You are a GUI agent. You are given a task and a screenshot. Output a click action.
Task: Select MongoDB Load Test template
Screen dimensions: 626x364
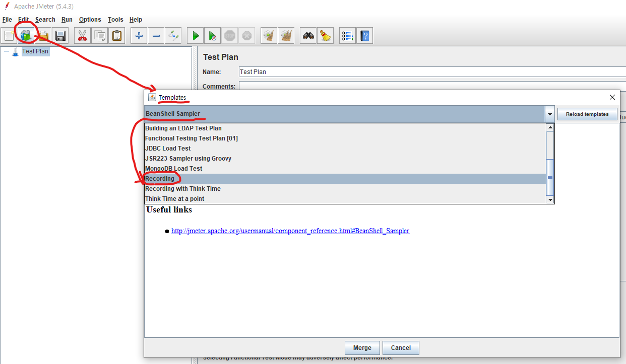(345, 169)
